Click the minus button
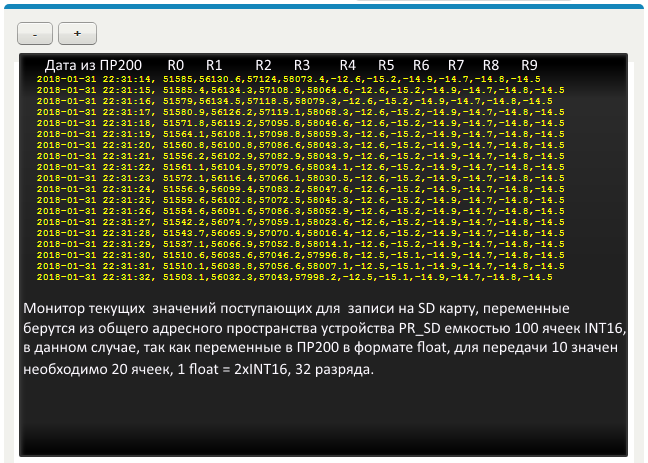648x463 pixels. [x=35, y=33]
